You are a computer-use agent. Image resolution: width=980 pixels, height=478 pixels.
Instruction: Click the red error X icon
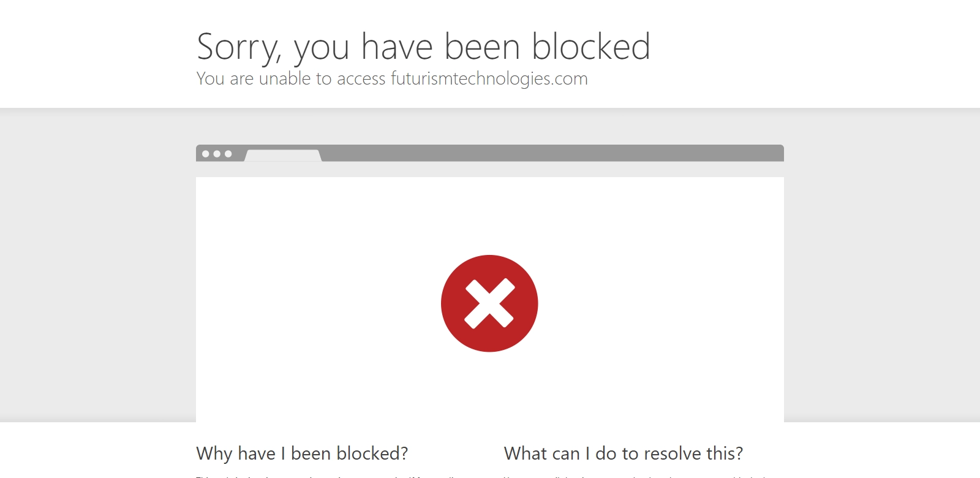(x=489, y=303)
